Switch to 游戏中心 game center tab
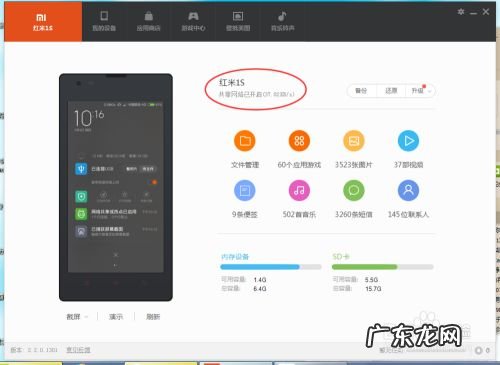 pos(193,22)
